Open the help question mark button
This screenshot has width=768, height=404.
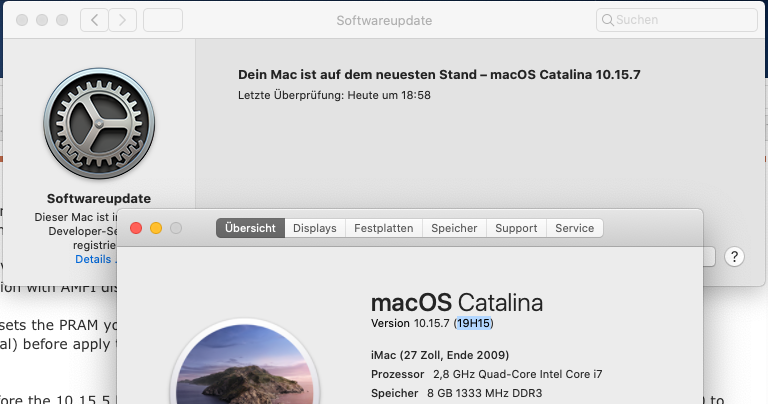point(734,257)
